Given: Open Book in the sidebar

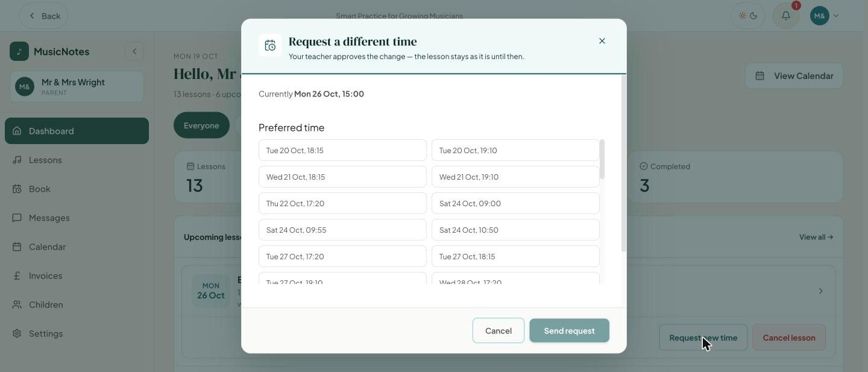Looking at the screenshot, I should [x=77, y=189].
